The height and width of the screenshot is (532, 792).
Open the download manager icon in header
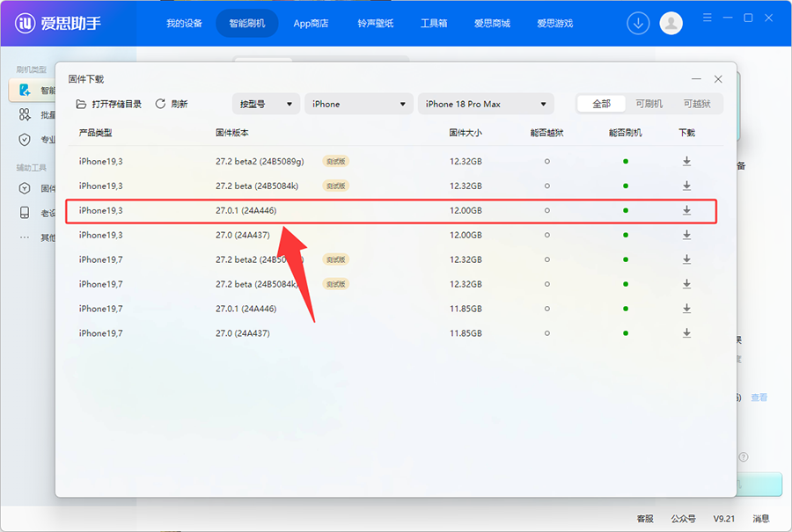pyautogui.click(x=638, y=23)
